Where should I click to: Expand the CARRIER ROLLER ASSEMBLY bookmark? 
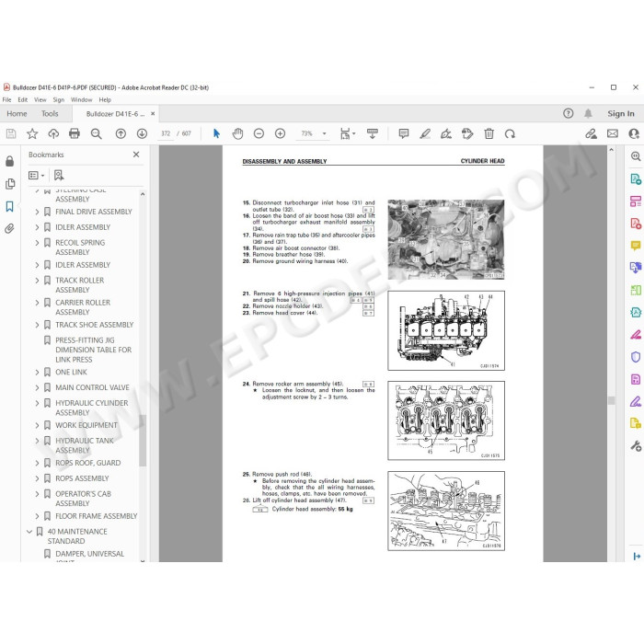pyautogui.click(x=37, y=303)
